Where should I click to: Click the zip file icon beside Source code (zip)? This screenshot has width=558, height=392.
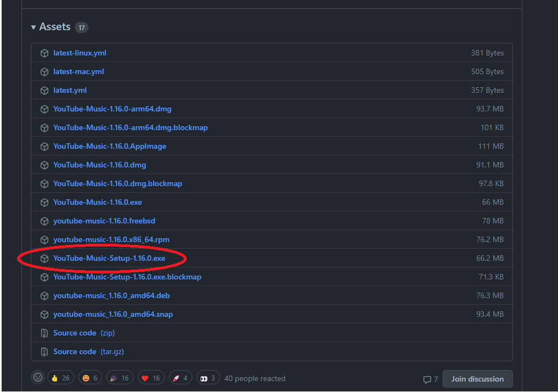[x=44, y=333]
